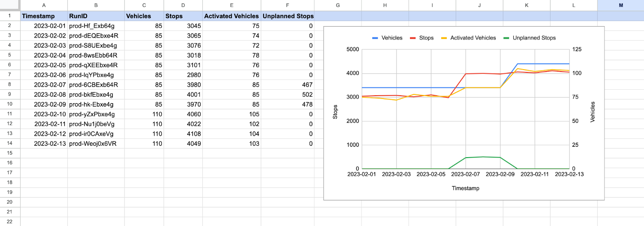
Task: Click the Unplanned Stops legend entry
Action: 530,38
